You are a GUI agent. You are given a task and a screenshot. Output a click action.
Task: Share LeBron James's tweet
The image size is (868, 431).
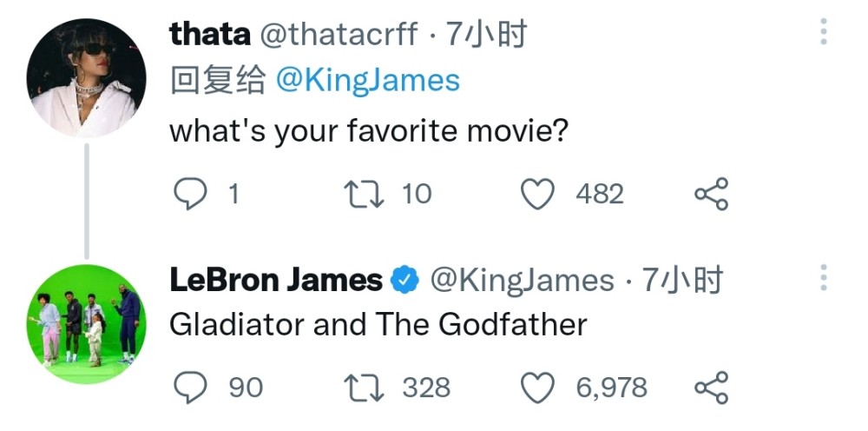(x=712, y=388)
